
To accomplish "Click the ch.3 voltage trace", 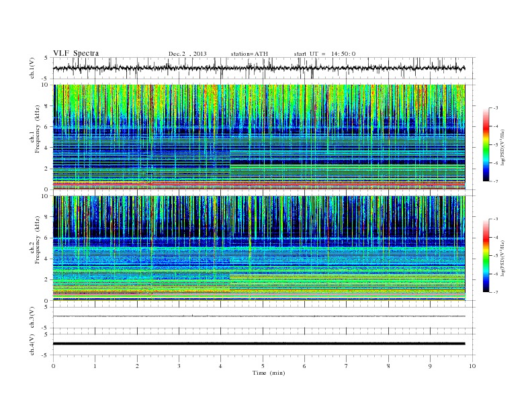I will tap(259, 316).
